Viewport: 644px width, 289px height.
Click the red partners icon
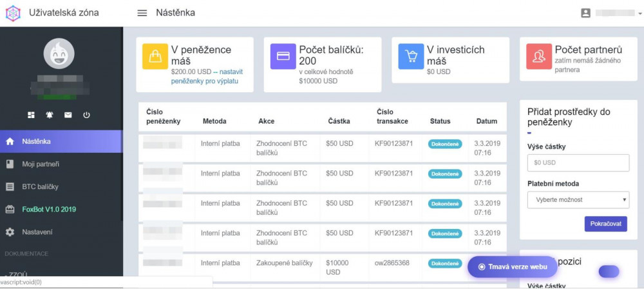pos(539,56)
